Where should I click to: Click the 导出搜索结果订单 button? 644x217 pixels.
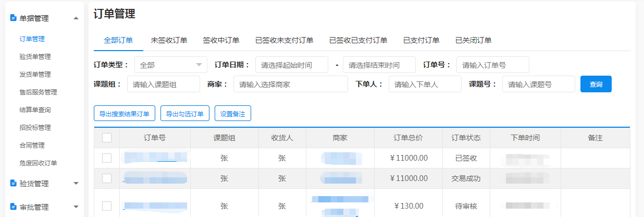tap(124, 113)
